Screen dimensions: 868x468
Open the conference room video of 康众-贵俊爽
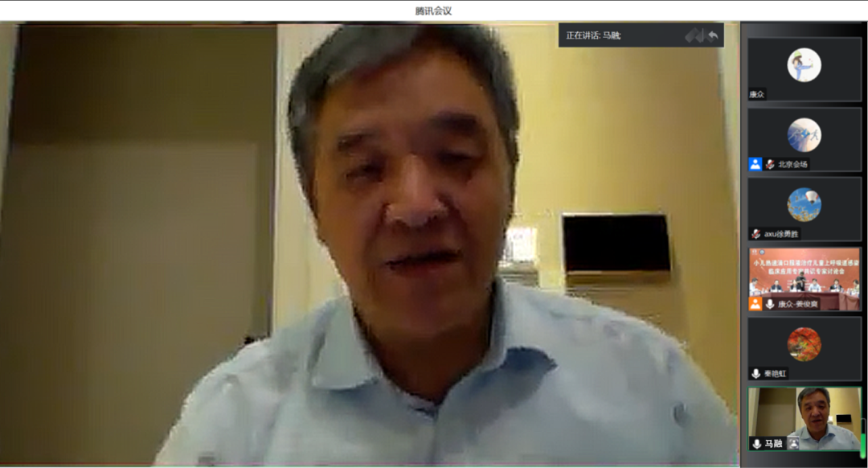coord(804,273)
